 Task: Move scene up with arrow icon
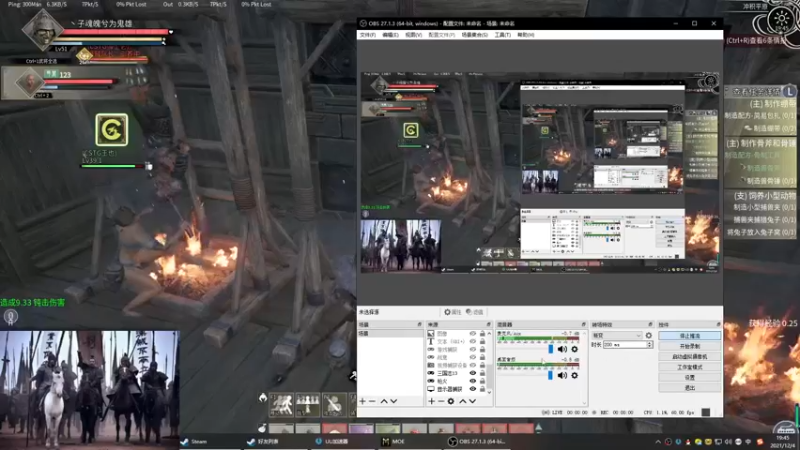(384, 401)
